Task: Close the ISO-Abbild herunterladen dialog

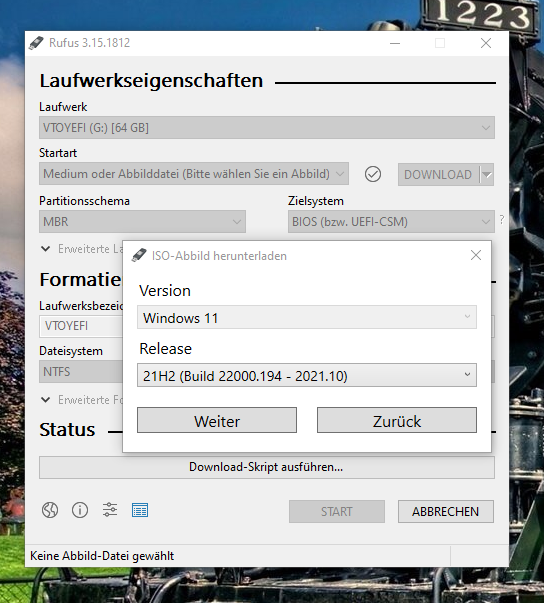Action: (x=476, y=255)
